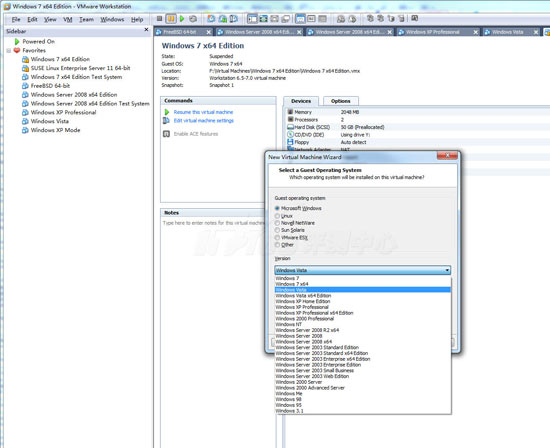Click the summary view toolbar icon

point(300,19)
